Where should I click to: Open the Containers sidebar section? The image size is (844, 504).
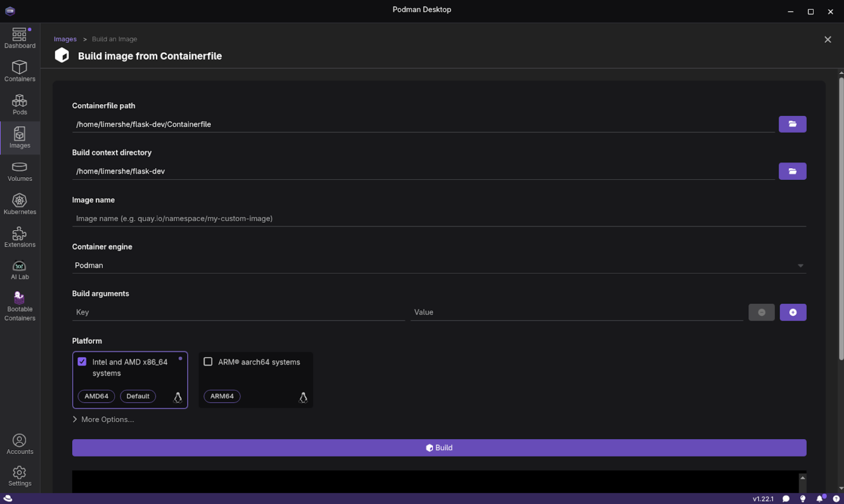click(x=20, y=71)
